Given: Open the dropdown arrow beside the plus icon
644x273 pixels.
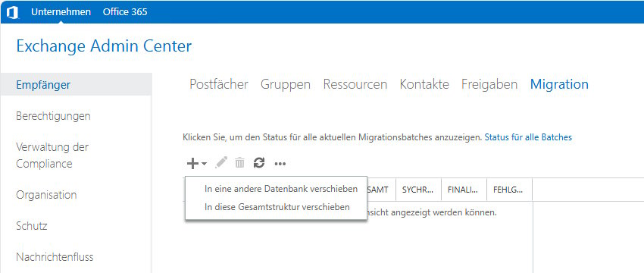Looking at the screenshot, I should (x=204, y=164).
